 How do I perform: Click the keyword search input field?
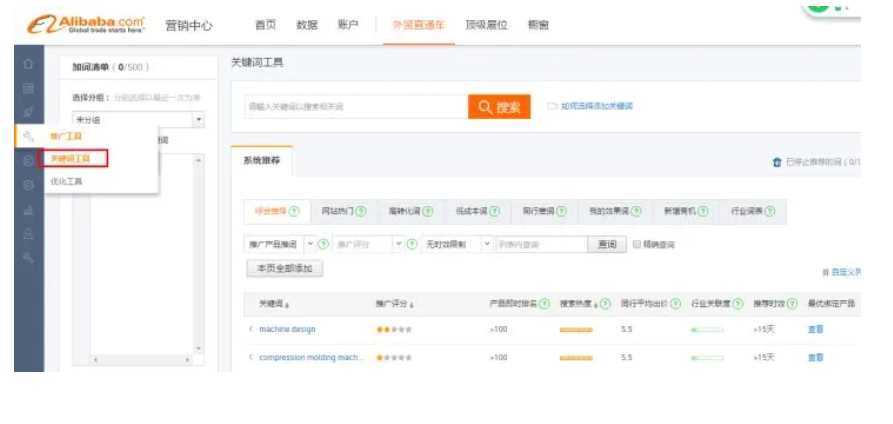pyautogui.click(x=357, y=107)
